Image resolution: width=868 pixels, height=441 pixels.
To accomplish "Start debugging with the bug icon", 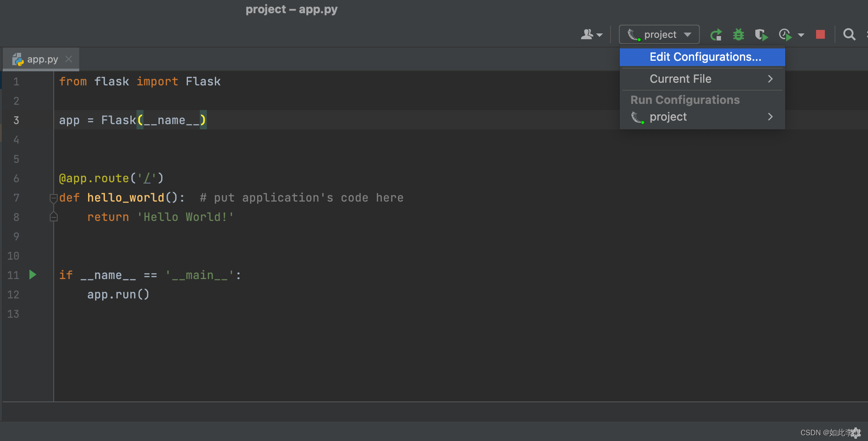I will click(739, 34).
